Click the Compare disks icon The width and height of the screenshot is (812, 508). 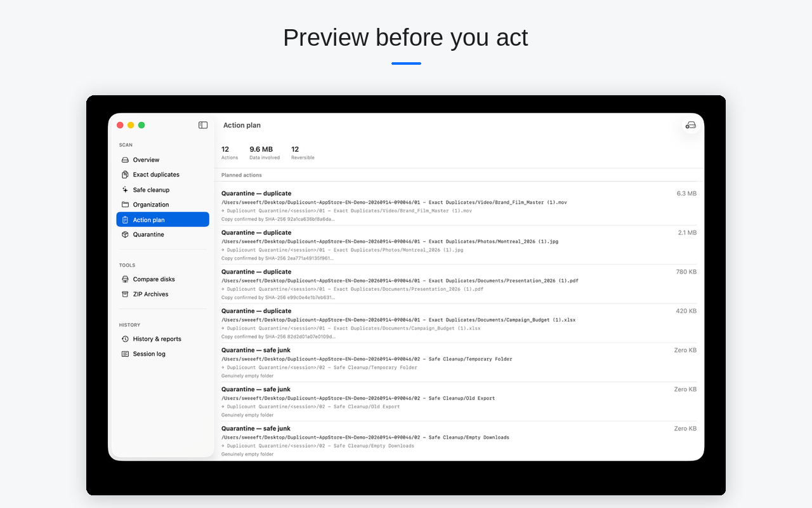click(125, 279)
